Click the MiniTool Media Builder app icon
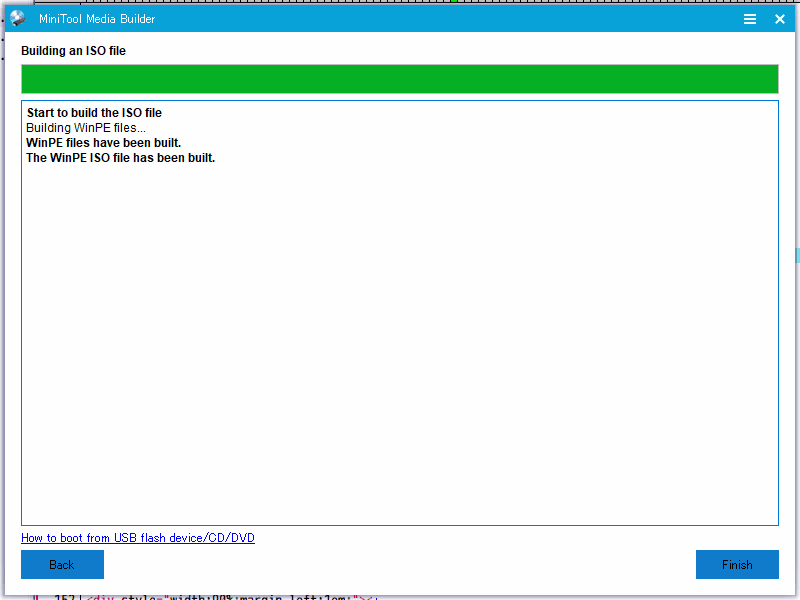800x600 pixels. point(18,18)
